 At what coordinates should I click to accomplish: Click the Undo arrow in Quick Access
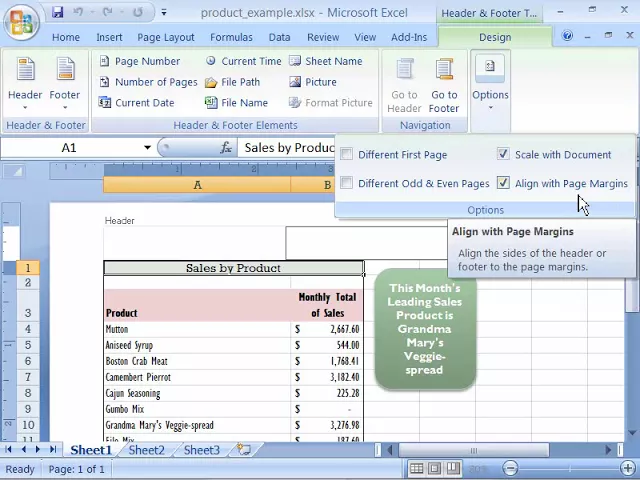click(x=78, y=12)
